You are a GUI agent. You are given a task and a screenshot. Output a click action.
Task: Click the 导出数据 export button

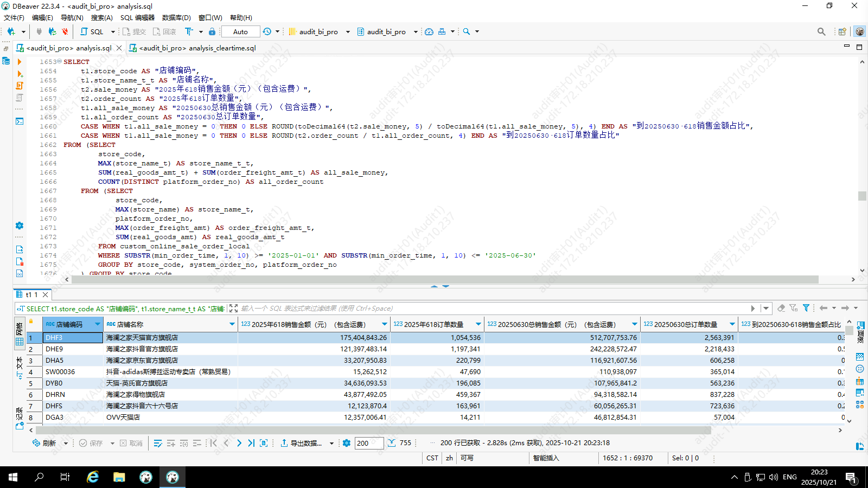click(x=301, y=443)
